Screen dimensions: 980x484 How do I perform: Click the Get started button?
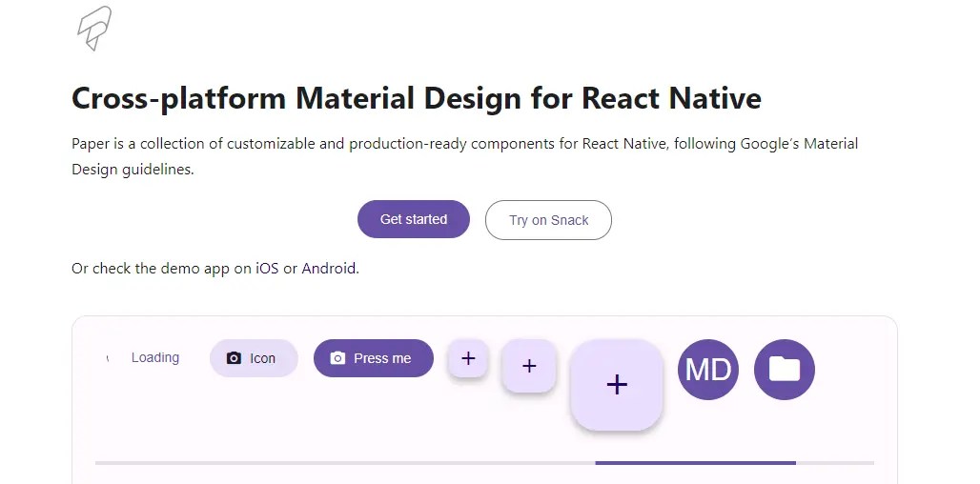pos(413,219)
